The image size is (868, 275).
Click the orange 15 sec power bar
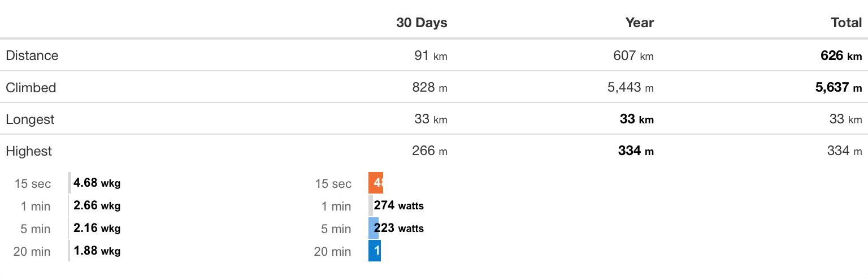(x=376, y=183)
